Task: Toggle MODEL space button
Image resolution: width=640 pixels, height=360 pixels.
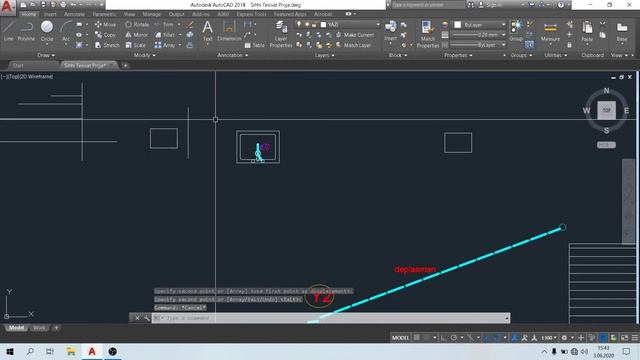Action: [400, 338]
